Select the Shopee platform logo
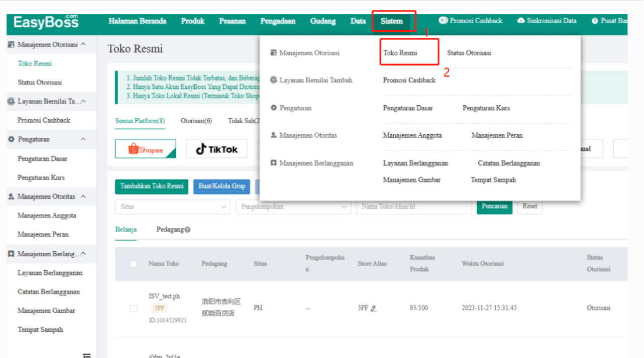Viewport: 644px width, 358px height. tap(145, 149)
